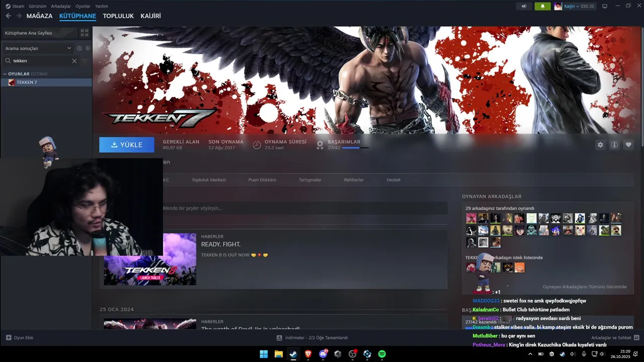Click the play time clock icon
Image resolution: width=644 pixels, height=362 pixels.
(257, 145)
